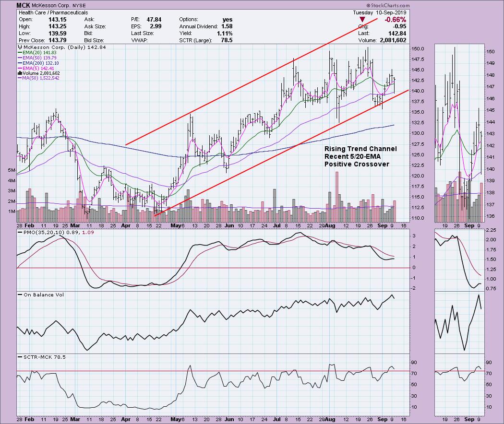Screen dimensions: 504x424
Task: Select the Last price value in the header
Action: [397, 34]
